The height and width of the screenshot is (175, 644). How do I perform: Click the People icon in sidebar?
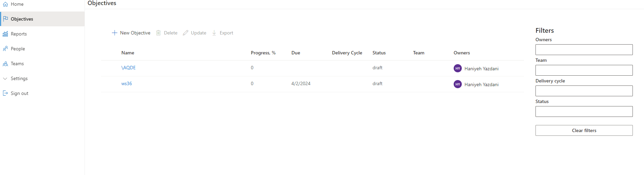(x=5, y=49)
